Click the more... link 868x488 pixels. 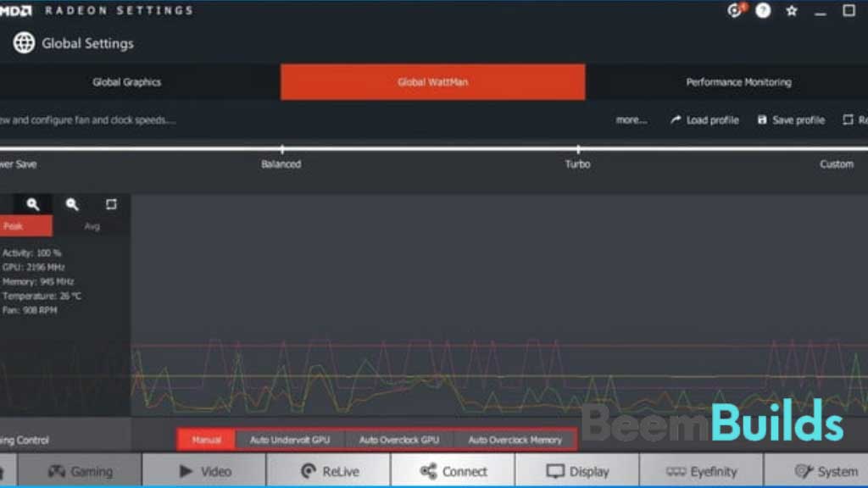coord(631,120)
